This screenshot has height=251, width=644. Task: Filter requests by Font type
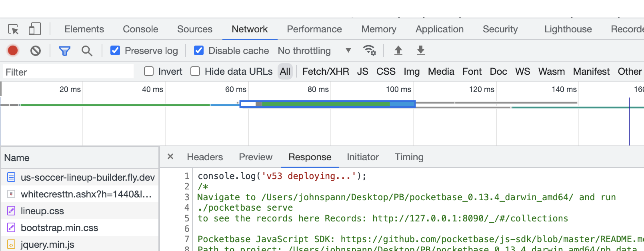tap(472, 72)
